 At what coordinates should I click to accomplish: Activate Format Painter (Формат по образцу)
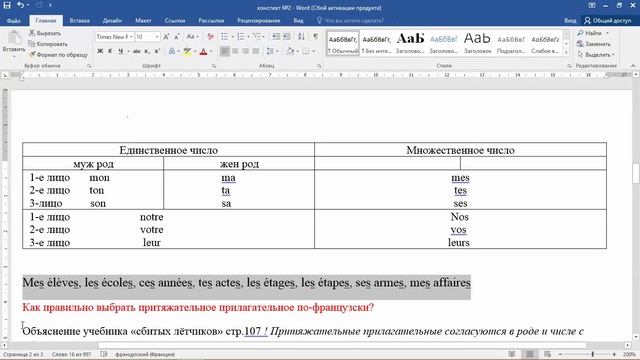pos(58,54)
